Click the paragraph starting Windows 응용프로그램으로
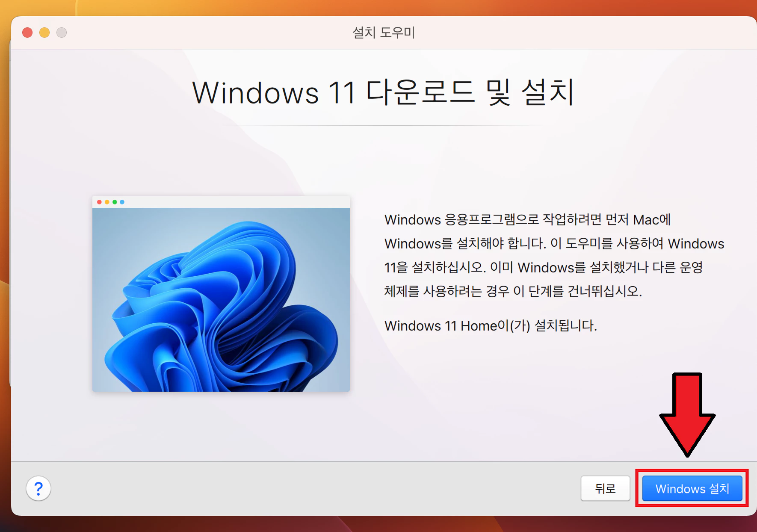The height and width of the screenshot is (532, 757). 554,255
